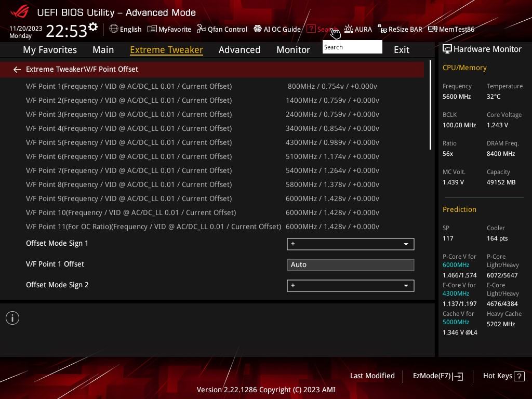532x399 pixels.
Task: Click the vertical scrollbar of settings list
Action: 430,105
